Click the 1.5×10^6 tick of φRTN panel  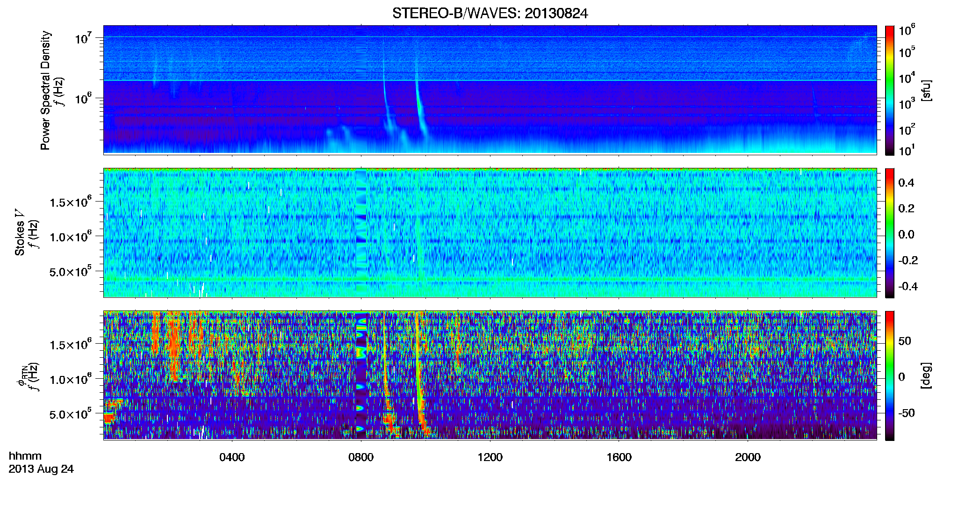point(71,344)
